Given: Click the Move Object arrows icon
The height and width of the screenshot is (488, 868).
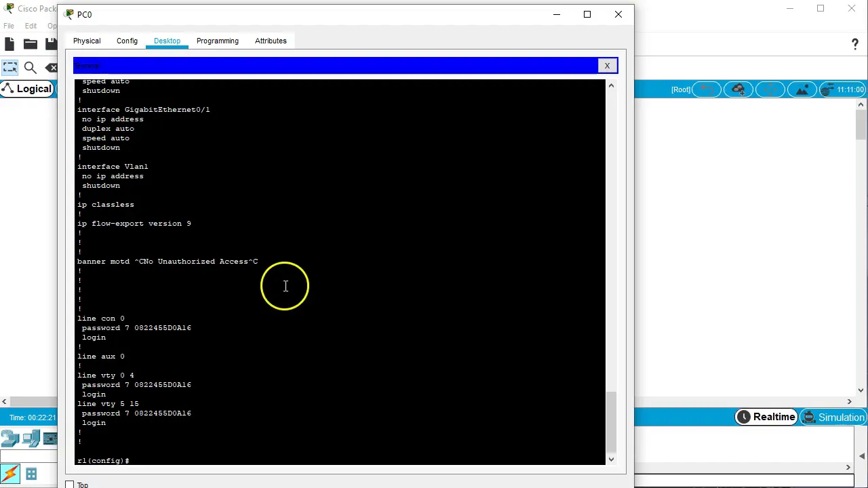Looking at the screenshot, I should click(x=770, y=89).
